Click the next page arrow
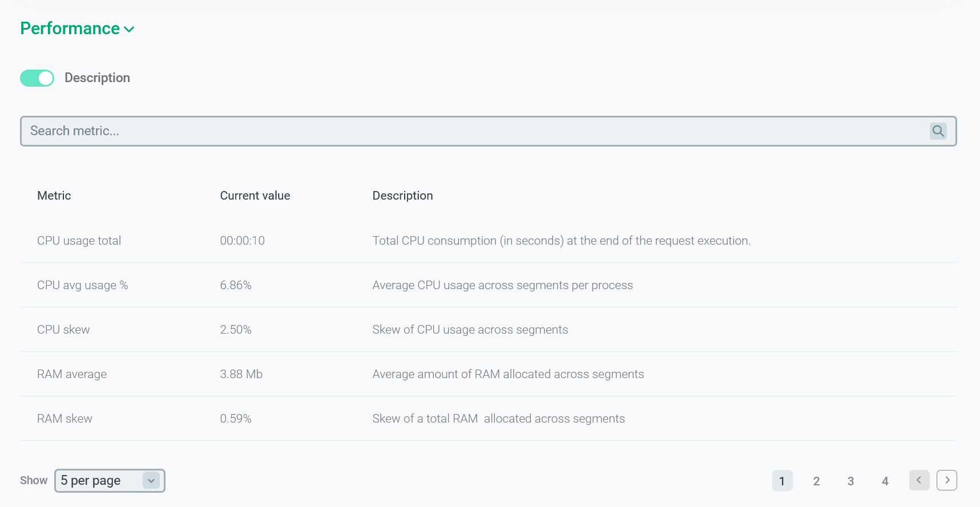 pos(947,480)
